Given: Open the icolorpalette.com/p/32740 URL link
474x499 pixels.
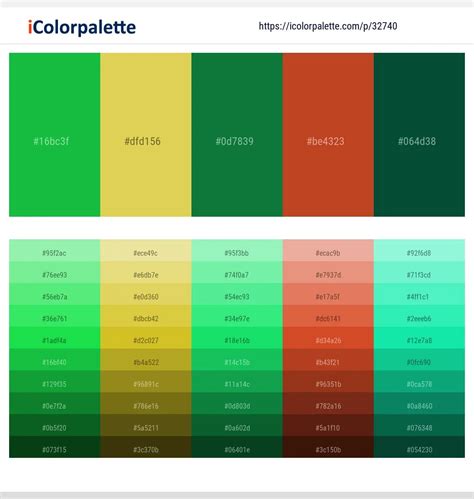Looking at the screenshot, I should tap(328, 26).
